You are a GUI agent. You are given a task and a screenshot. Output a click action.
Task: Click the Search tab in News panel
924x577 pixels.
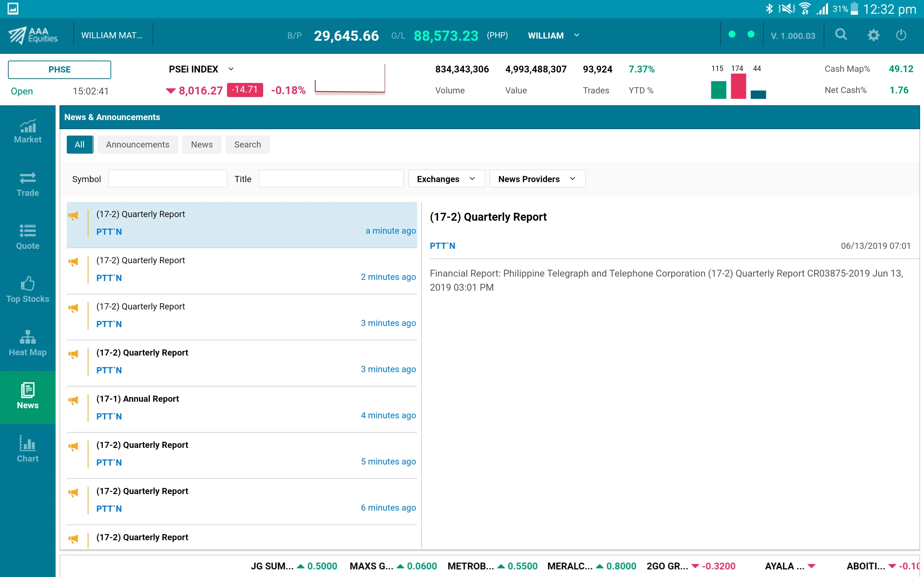247,144
